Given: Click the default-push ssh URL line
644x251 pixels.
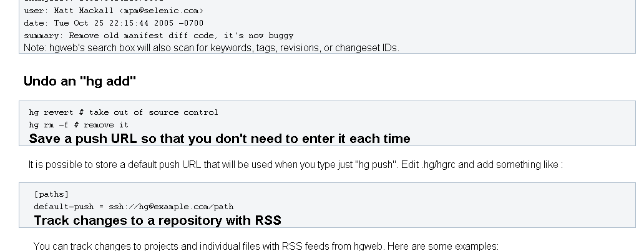Looking at the screenshot, I should pyautogui.click(x=134, y=206).
